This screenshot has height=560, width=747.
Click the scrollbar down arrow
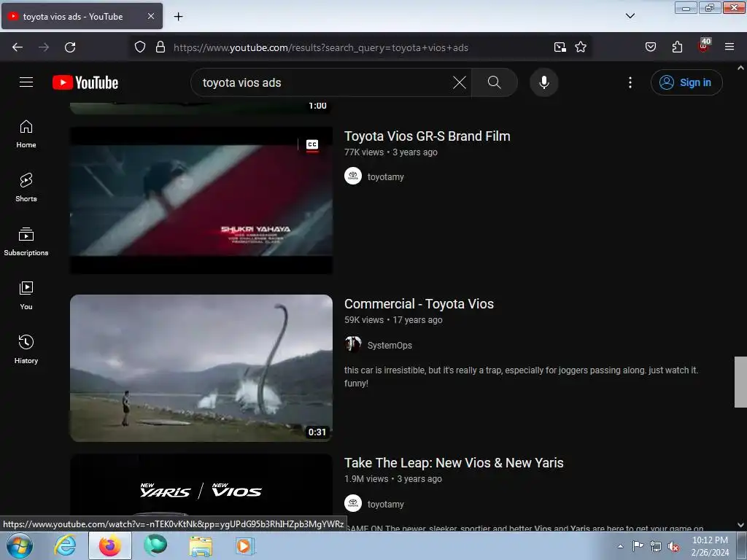[740, 525]
